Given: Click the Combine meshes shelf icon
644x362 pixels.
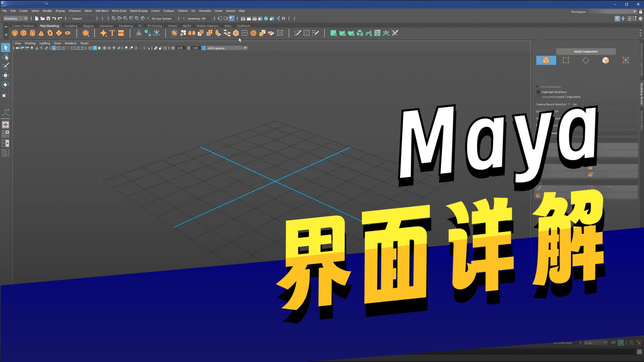Looking at the screenshot, I should click(x=174, y=33).
